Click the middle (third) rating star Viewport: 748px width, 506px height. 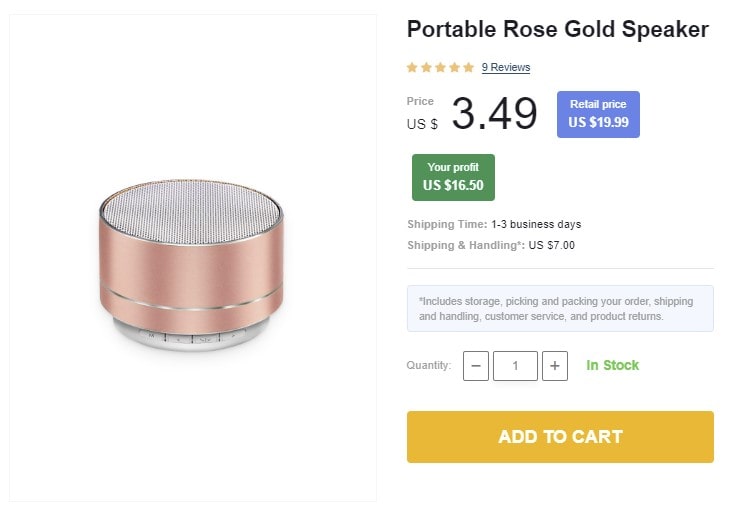pyautogui.click(x=440, y=68)
